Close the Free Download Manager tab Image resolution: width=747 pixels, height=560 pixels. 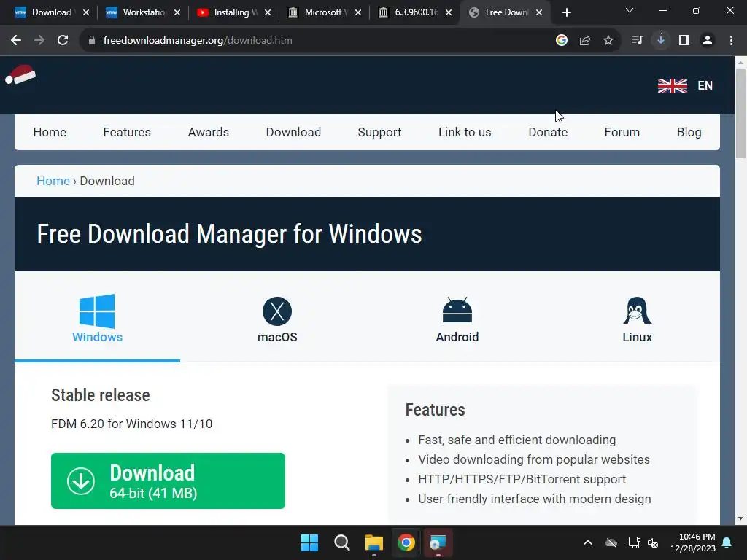[x=539, y=12]
